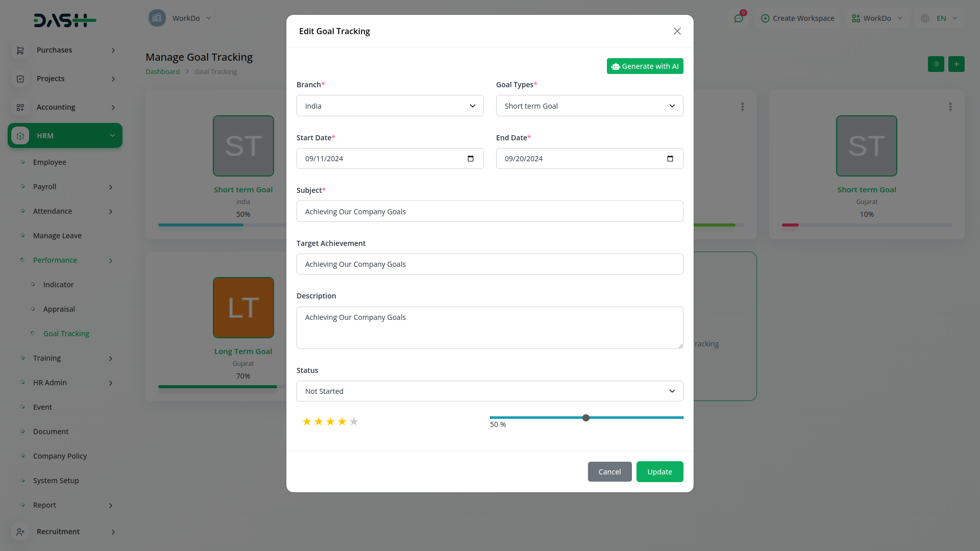Viewport: 980px width, 551px height.
Task: Open Goal Types dropdown
Action: point(589,106)
